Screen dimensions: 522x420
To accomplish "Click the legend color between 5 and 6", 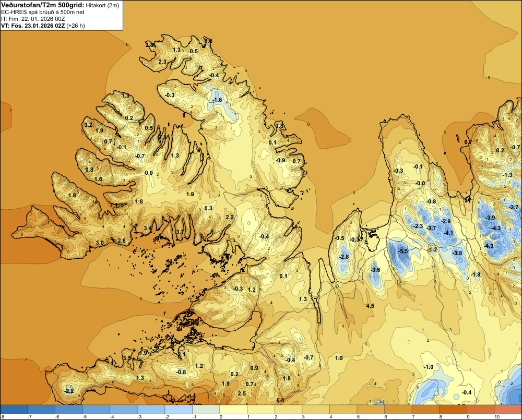I will point(371,409).
